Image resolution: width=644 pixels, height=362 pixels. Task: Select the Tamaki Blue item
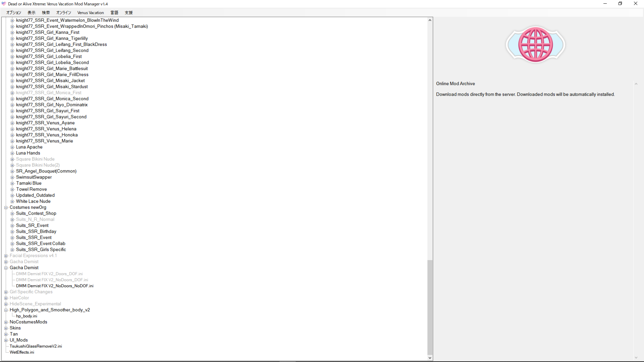tap(29, 184)
